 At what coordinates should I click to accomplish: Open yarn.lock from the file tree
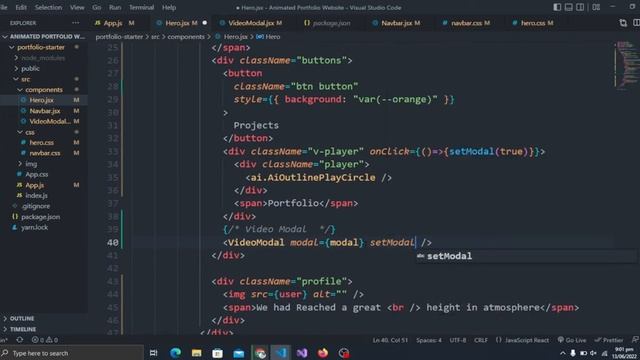click(x=34, y=227)
